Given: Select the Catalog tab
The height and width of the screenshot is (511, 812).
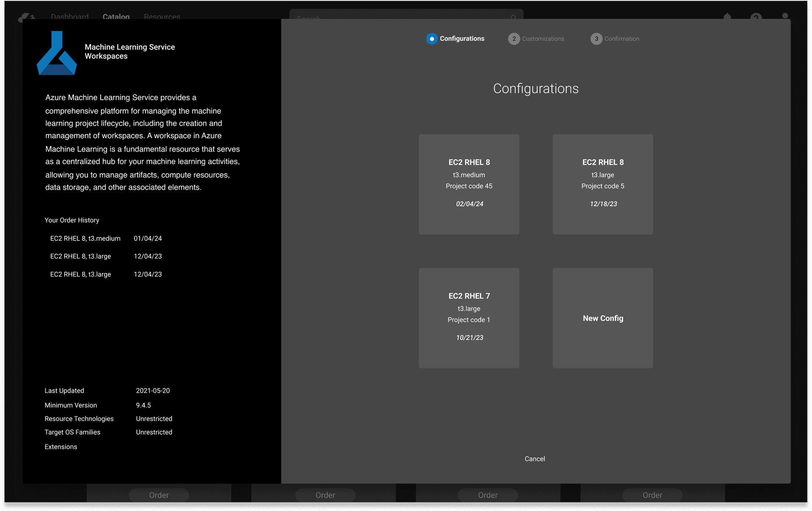Looking at the screenshot, I should coord(116,17).
